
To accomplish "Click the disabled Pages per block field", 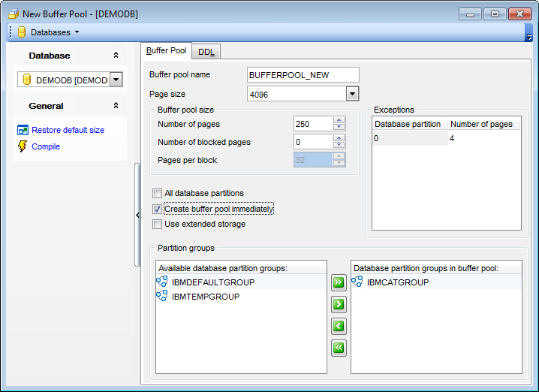I will click(x=314, y=160).
